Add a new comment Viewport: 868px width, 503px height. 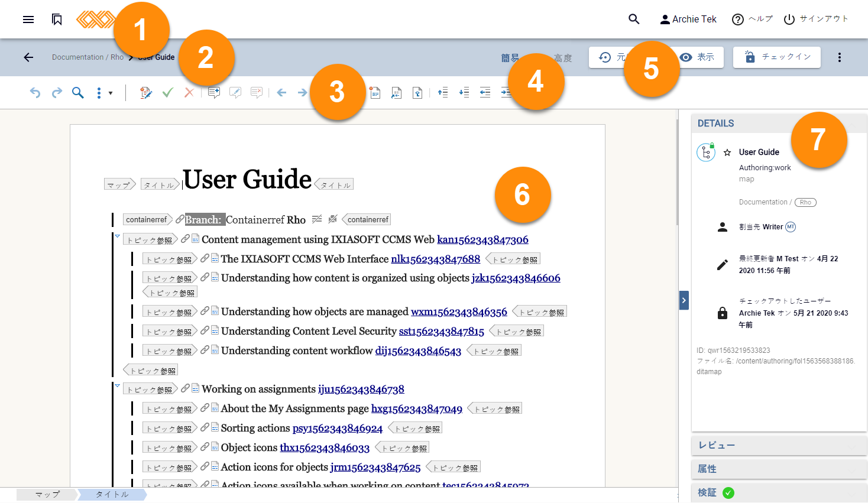pos(214,93)
